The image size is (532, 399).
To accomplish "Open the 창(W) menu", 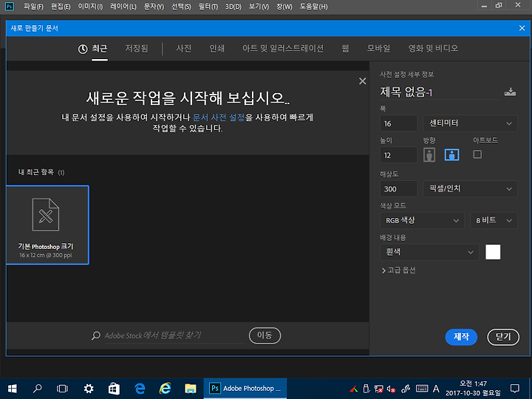I will [284, 7].
